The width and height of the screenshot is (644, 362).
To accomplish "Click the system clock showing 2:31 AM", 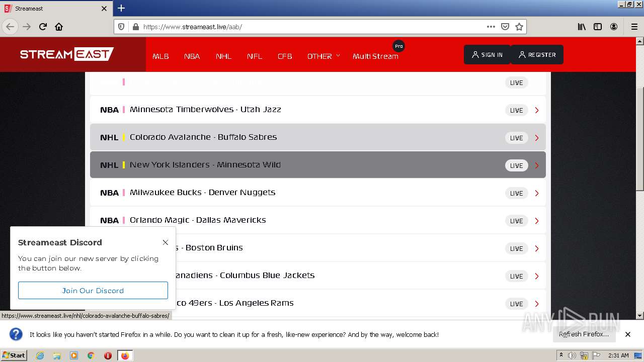I will [x=618, y=355].
